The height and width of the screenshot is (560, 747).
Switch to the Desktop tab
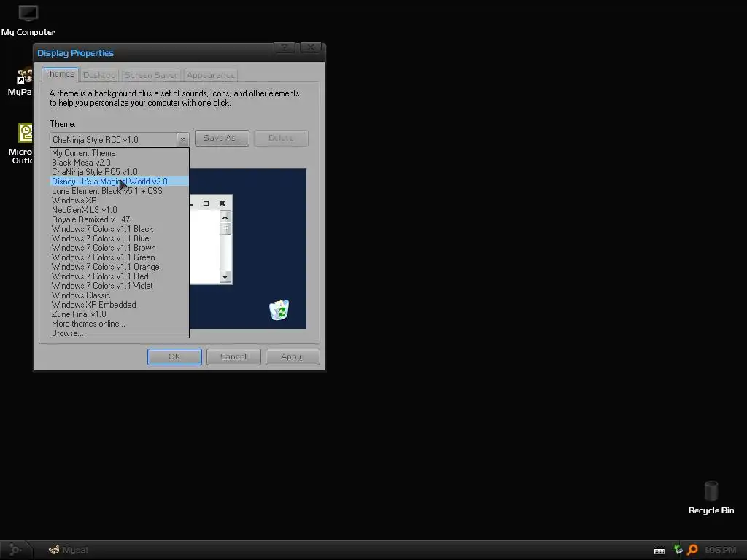pyautogui.click(x=99, y=75)
